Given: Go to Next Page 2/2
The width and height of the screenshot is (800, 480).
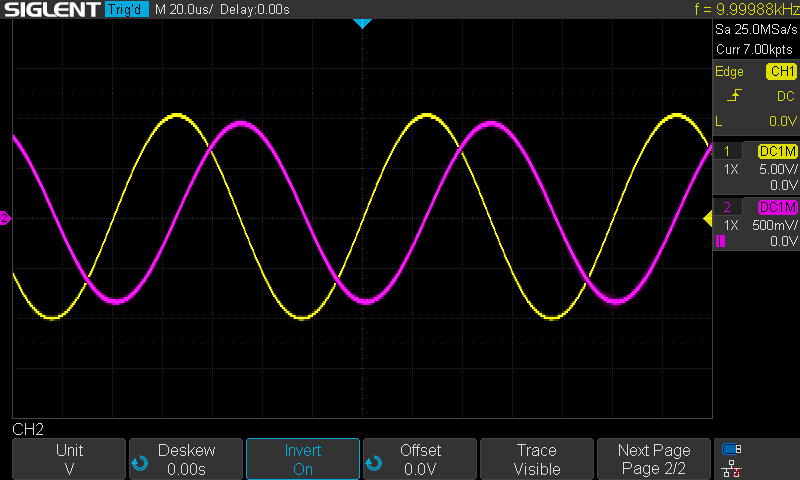Looking at the screenshot, I should tap(654, 459).
